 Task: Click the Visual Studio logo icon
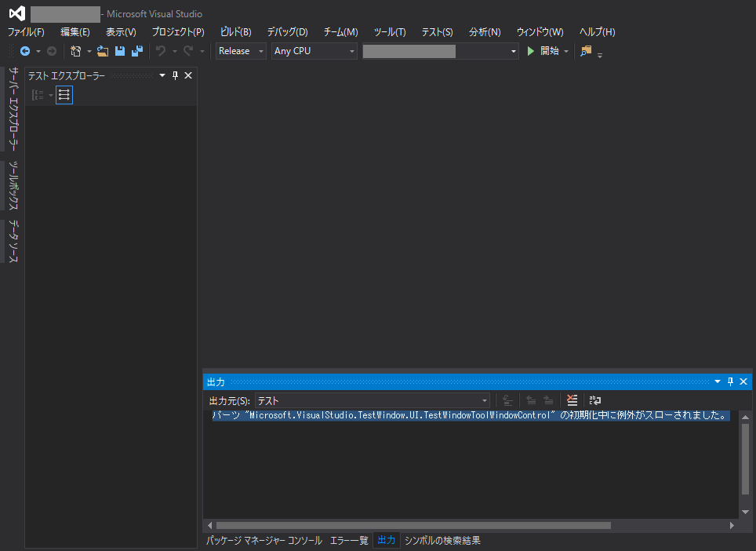click(17, 13)
